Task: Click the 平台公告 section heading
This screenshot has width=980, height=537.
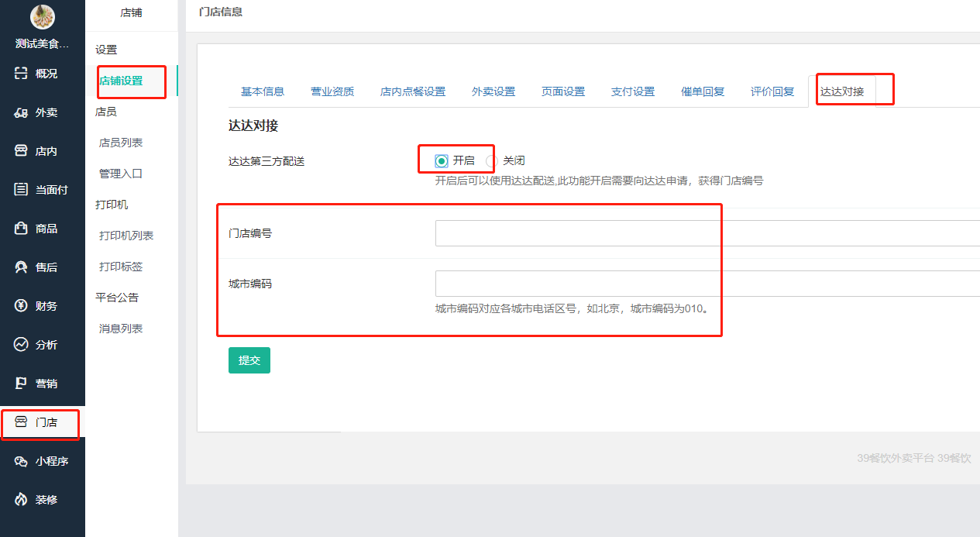Action: [x=117, y=298]
